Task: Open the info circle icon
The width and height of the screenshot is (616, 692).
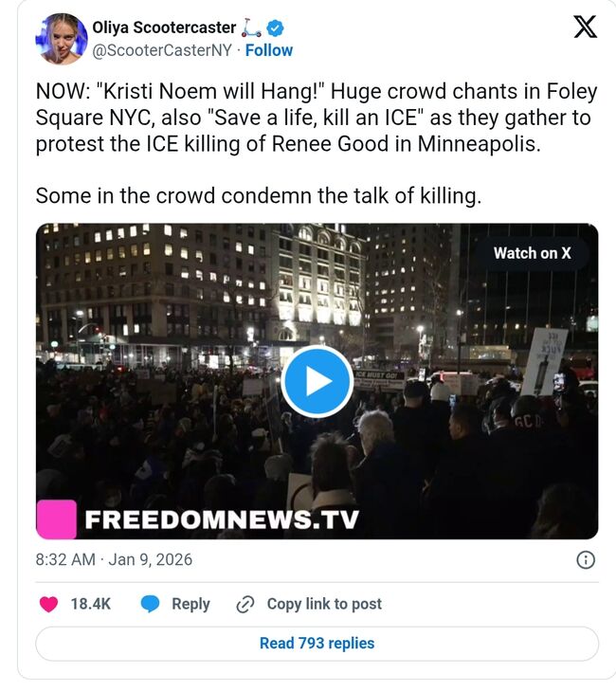Action: coord(586,559)
